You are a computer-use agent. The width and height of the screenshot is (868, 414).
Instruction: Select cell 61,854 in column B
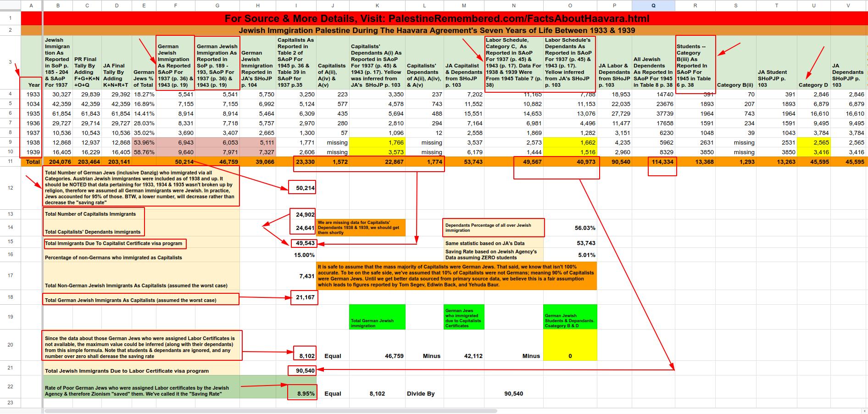(58, 113)
